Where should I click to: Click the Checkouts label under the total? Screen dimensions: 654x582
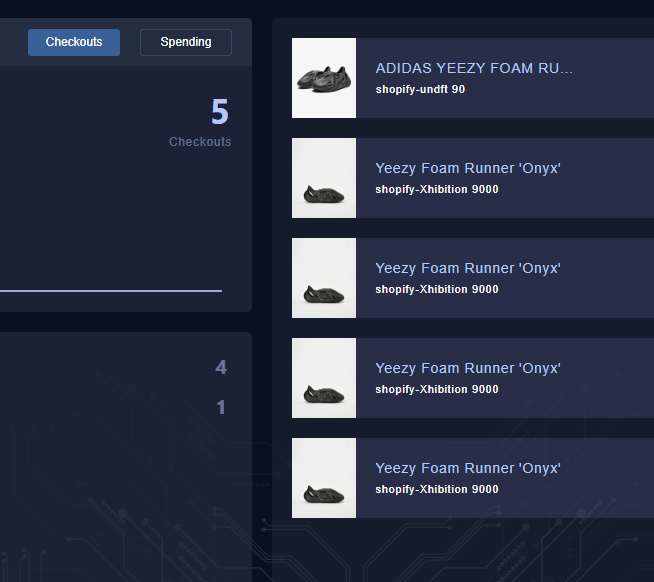pyautogui.click(x=200, y=142)
